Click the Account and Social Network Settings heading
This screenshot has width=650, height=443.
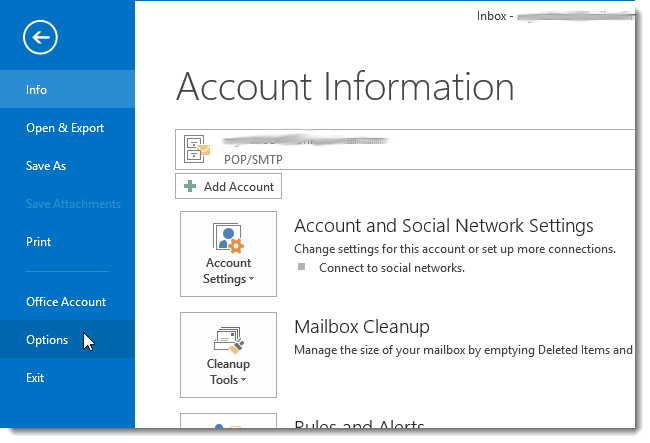444,226
